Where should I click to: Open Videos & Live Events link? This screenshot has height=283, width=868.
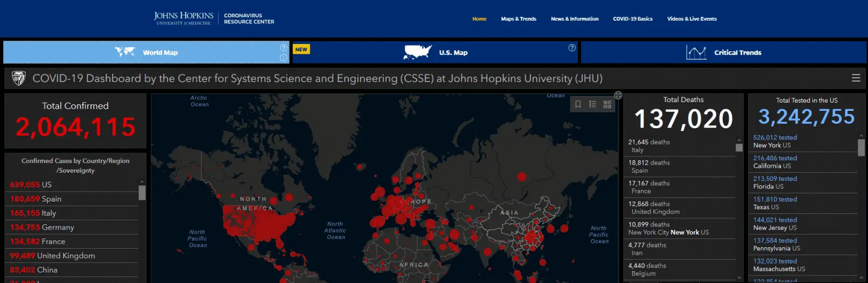(692, 19)
